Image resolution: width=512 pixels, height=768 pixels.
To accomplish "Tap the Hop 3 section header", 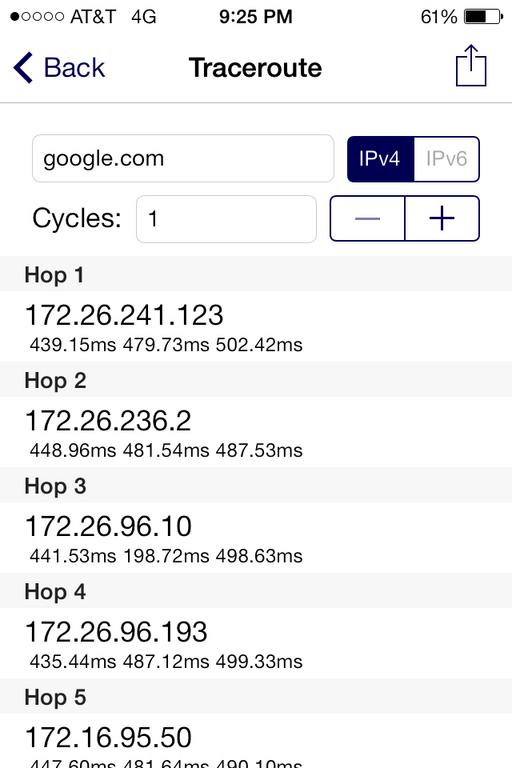I will point(256,485).
